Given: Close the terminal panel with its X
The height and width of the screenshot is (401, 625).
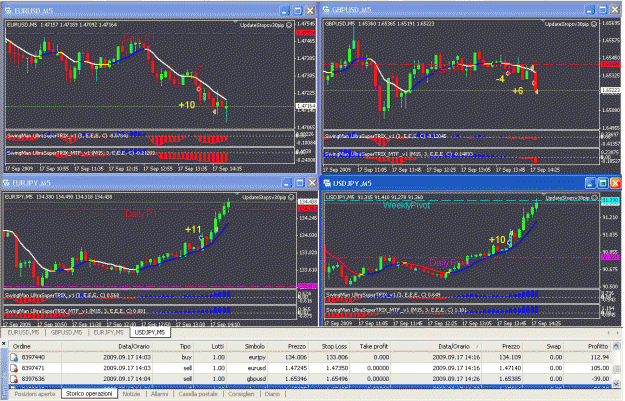Looking at the screenshot, I should pyautogui.click(x=4, y=343).
